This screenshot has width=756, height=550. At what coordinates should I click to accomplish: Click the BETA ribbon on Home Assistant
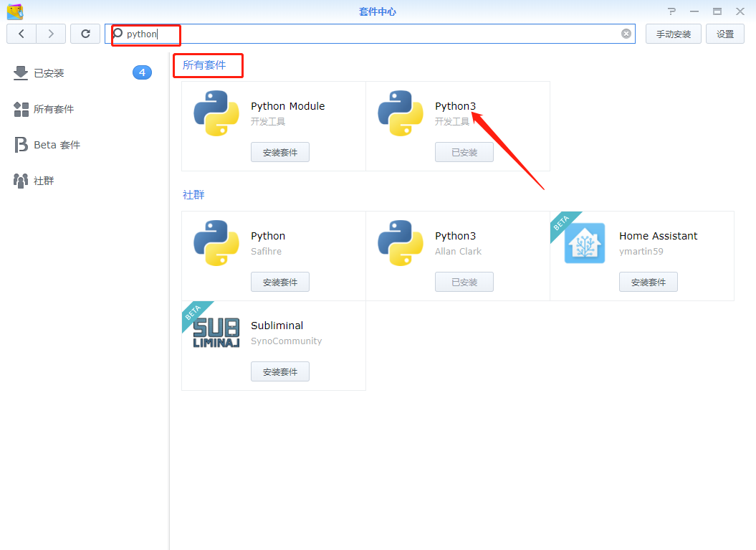tap(562, 223)
